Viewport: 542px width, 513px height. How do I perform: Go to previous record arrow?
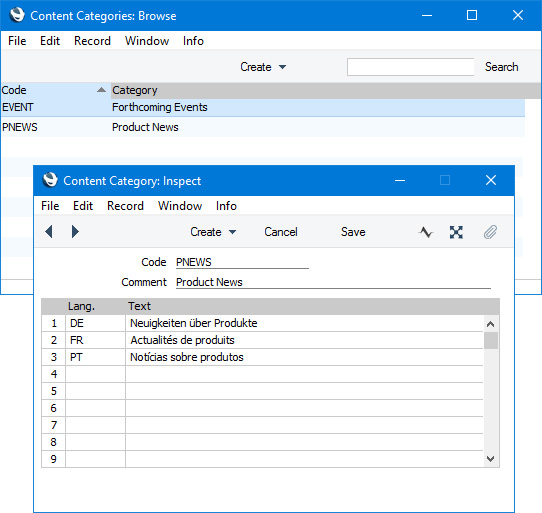pyautogui.click(x=49, y=232)
